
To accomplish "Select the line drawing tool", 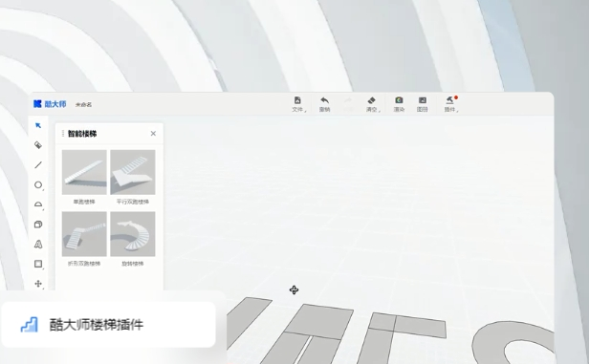I will coord(38,165).
